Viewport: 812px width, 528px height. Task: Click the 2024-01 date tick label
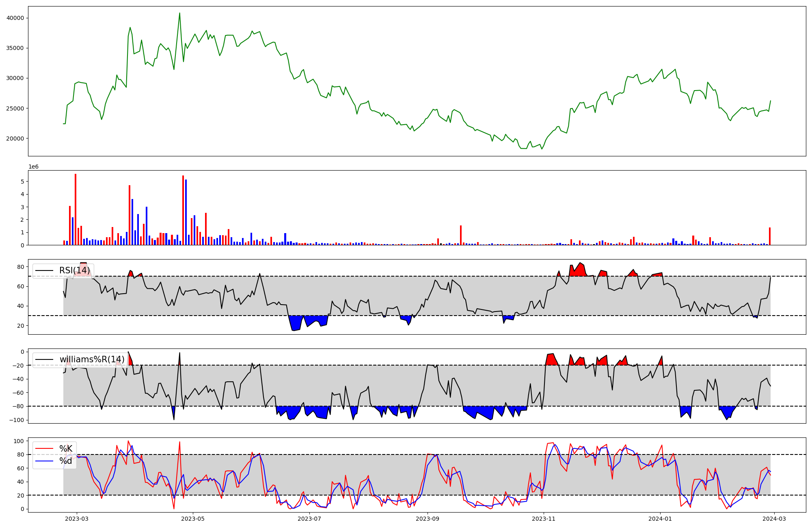click(x=660, y=519)
